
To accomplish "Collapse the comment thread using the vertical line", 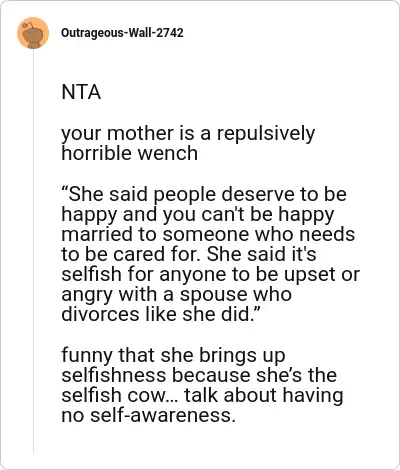I will pyautogui.click(x=33, y=252).
